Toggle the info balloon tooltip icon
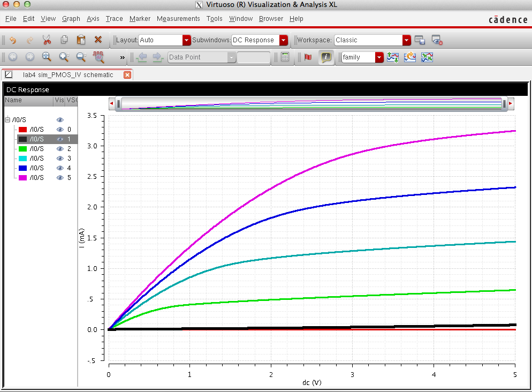Viewport: 532px width, 392px height. click(x=326, y=57)
